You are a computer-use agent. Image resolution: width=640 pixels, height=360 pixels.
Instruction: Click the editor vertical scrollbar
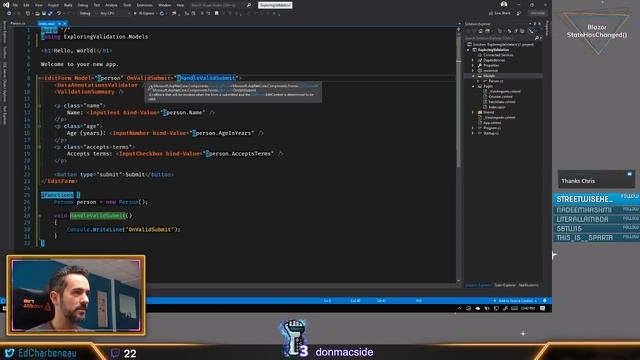click(x=458, y=155)
